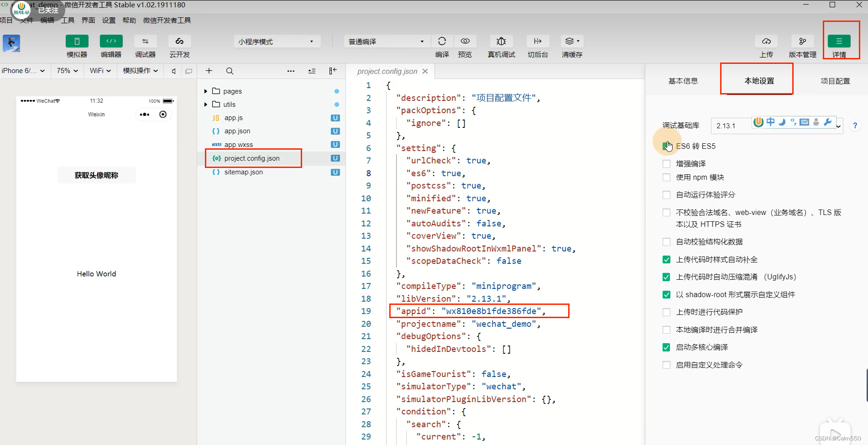Check 不校验合法域名 option
This screenshot has height=445, width=868.
coord(666,213)
